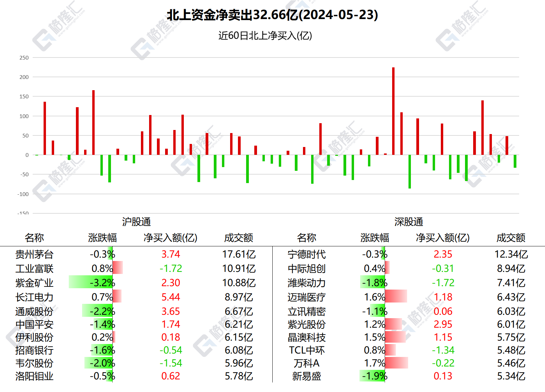545x392 pixels.
Task: Select the 立讯精密 stock name
Action: point(307,311)
